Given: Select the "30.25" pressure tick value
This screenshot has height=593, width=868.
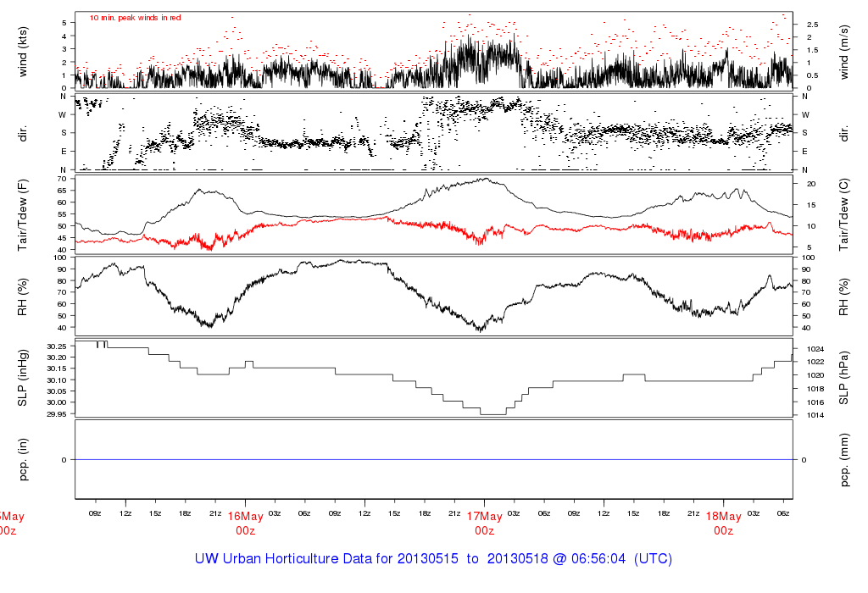Looking at the screenshot, I should pos(57,346).
